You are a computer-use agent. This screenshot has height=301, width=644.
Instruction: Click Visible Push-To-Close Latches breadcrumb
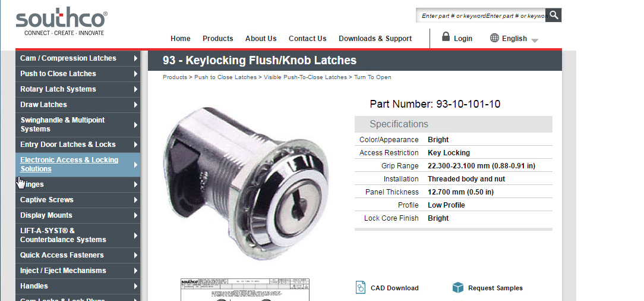click(305, 77)
